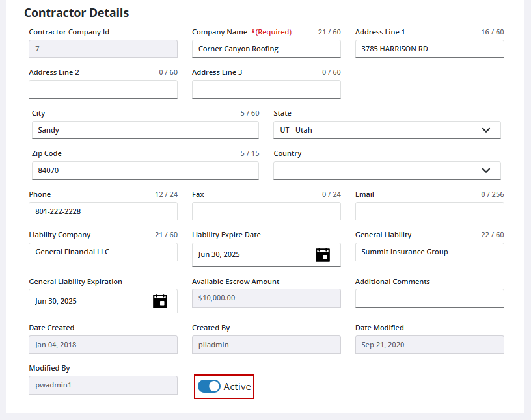
Task: Expand the State dropdown showing UT - Utah
Action: click(x=387, y=130)
